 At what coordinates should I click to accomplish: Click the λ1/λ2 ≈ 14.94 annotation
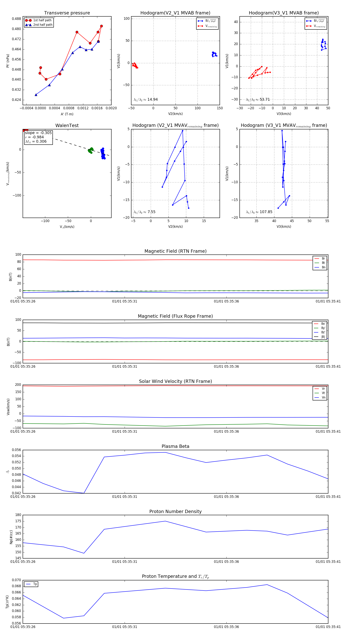pos(146,100)
